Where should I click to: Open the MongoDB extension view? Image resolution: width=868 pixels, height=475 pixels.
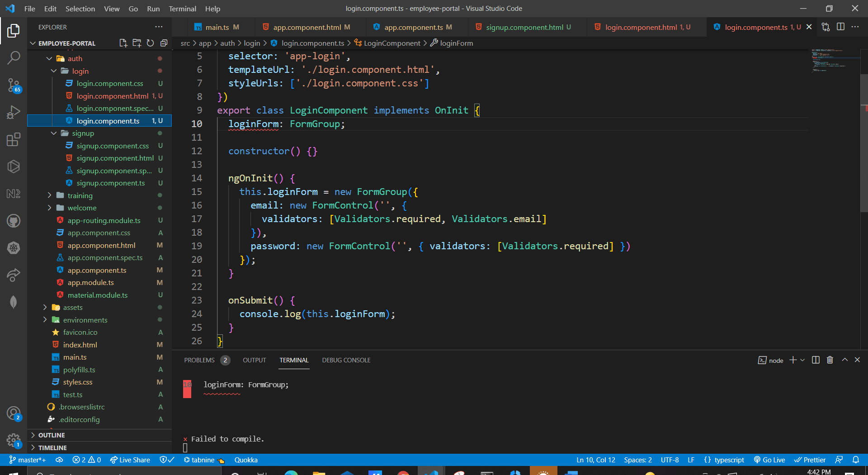click(14, 302)
